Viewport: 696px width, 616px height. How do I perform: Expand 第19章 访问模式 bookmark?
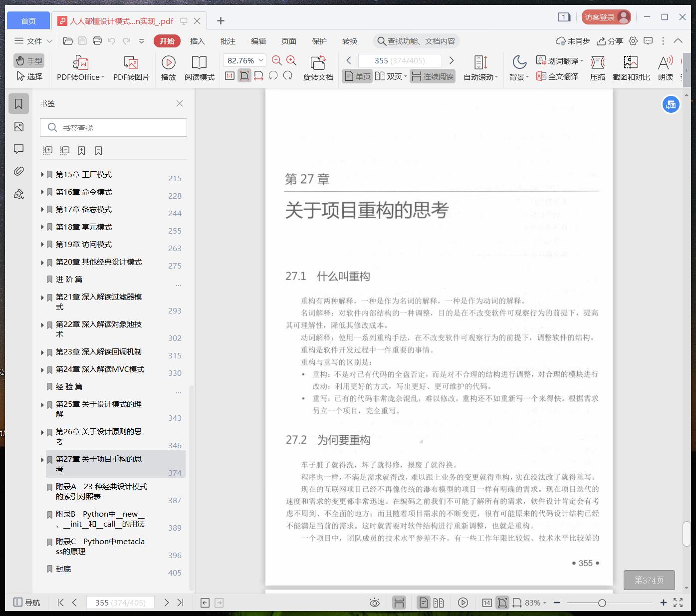click(42, 245)
